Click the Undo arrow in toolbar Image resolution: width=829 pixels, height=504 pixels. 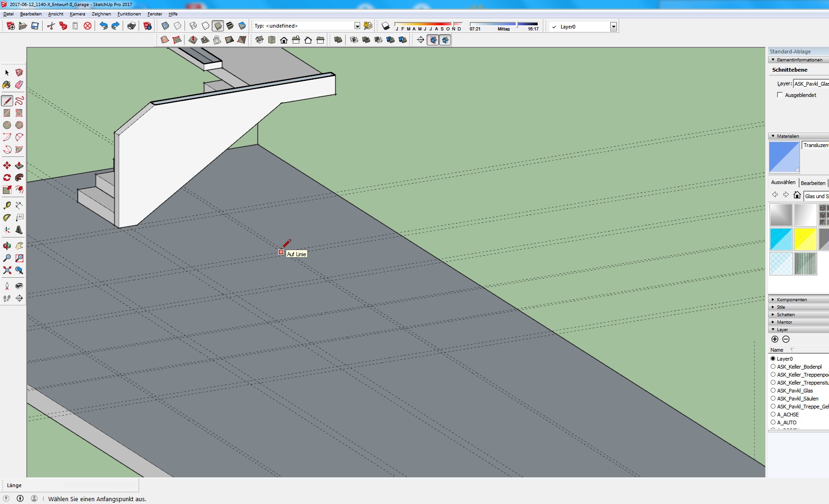(104, 26)
